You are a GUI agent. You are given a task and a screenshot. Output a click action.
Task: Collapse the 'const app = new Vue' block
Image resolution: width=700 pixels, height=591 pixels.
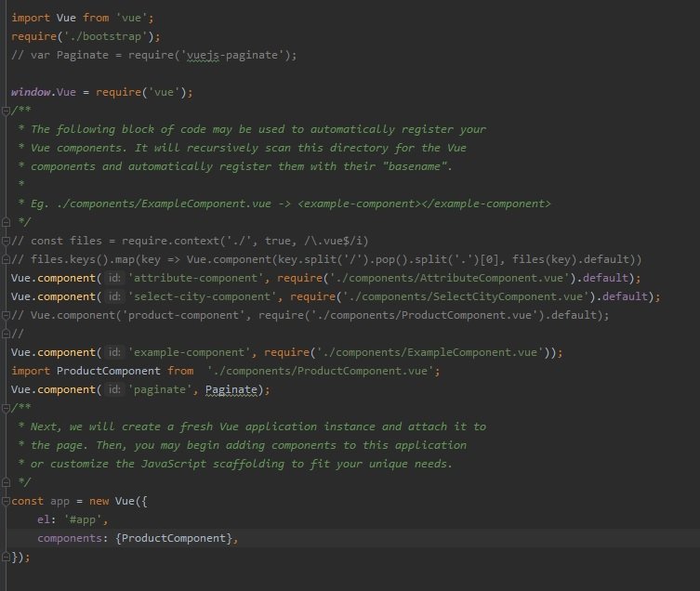[x=6, y=501]
